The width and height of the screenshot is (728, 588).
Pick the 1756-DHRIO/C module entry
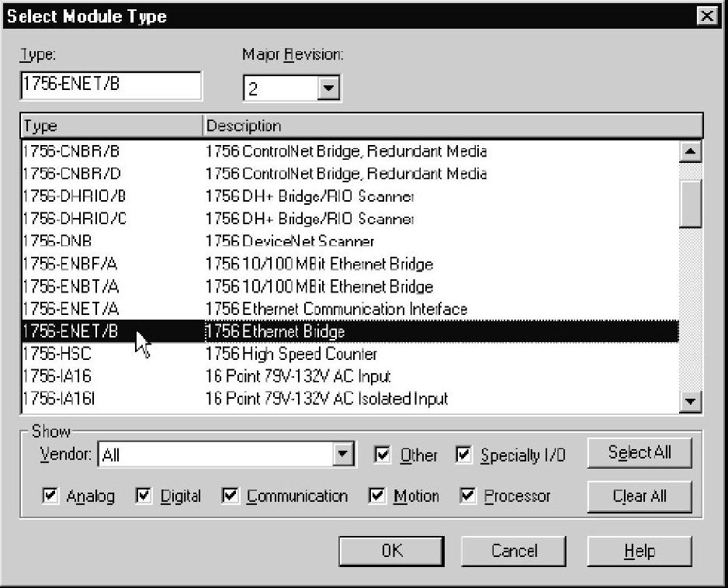point(350,219)
